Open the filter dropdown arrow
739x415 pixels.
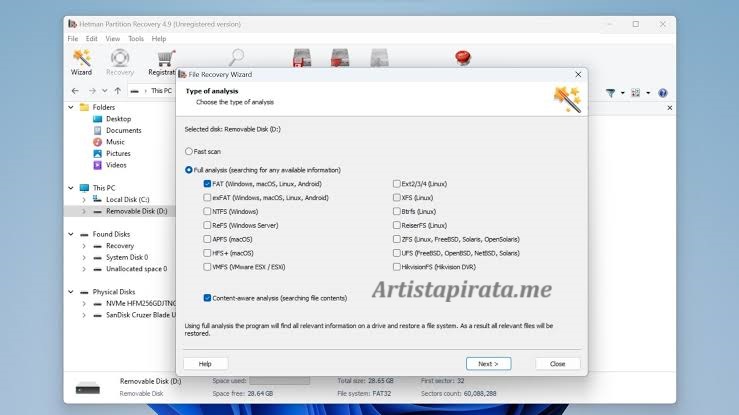[623, 93]
